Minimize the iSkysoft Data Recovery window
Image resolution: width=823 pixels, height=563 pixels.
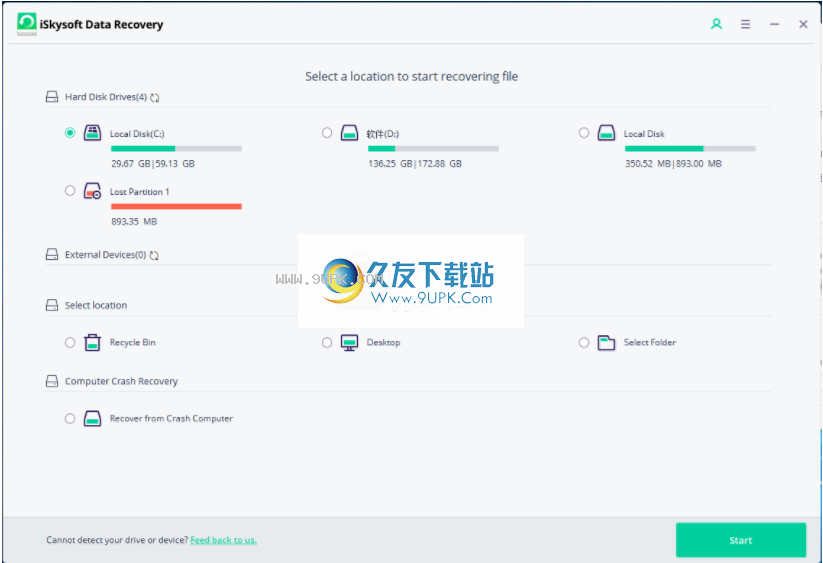point(774,24)
